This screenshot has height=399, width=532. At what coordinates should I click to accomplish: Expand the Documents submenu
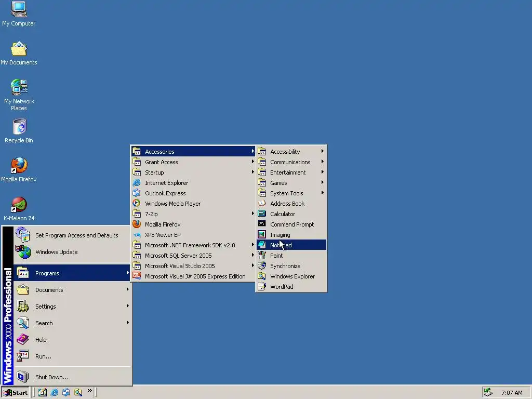73,290
